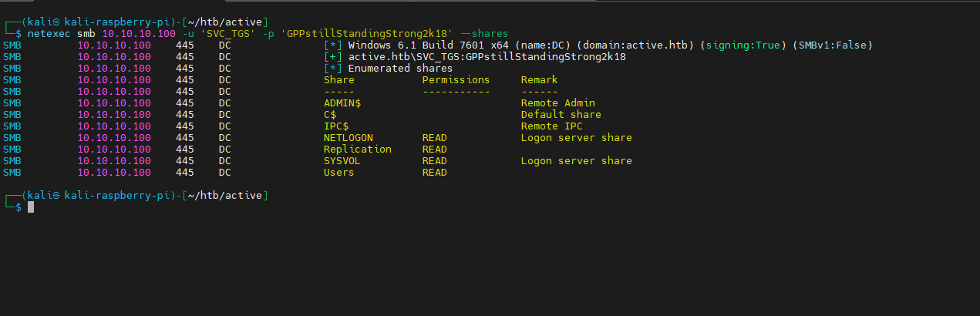
Task: Click READ permission on Replication row
Action: (x=435, y=150)
